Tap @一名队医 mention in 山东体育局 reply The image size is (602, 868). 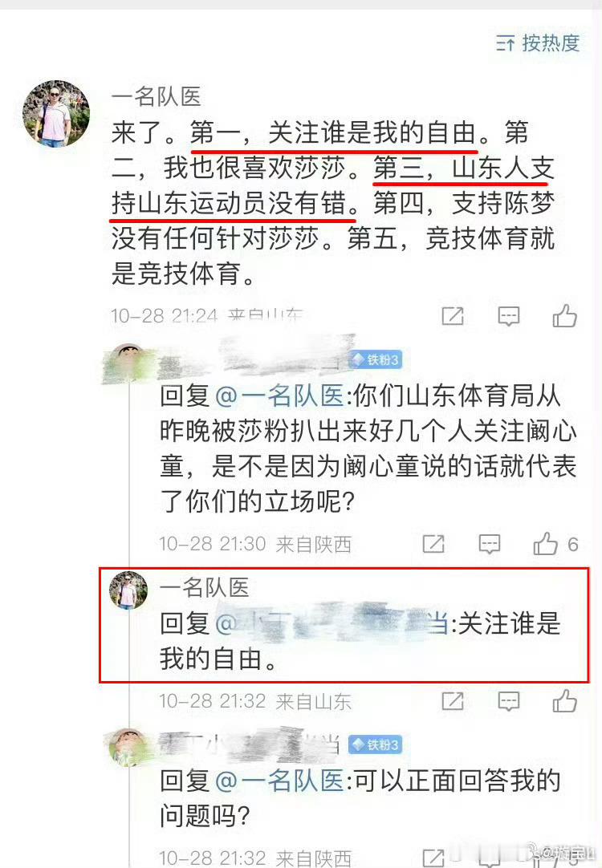coord(279,395)
